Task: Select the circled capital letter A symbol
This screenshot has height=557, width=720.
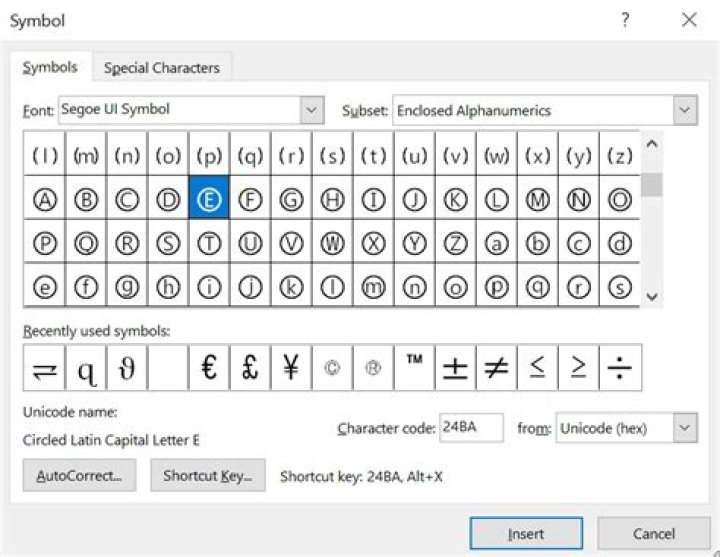Action: [x=45, y=200]
